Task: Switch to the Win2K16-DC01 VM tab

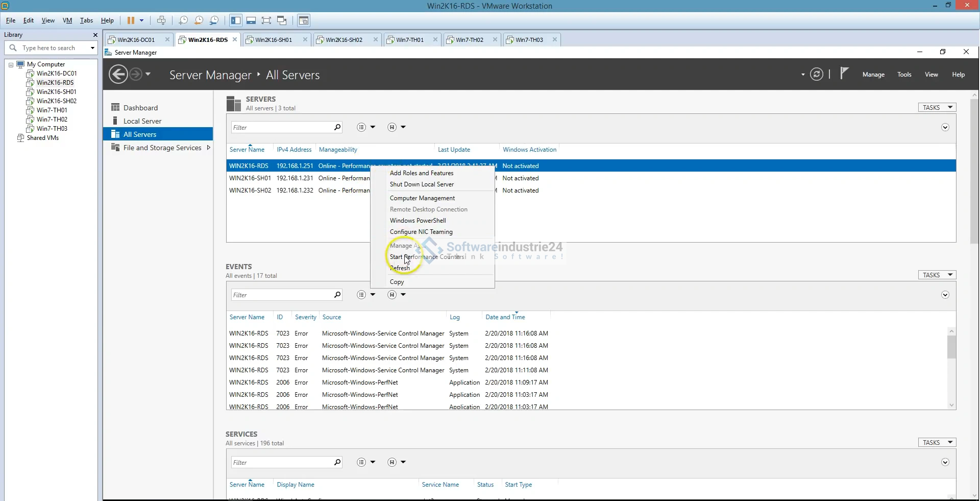Action: coord(136,40)
